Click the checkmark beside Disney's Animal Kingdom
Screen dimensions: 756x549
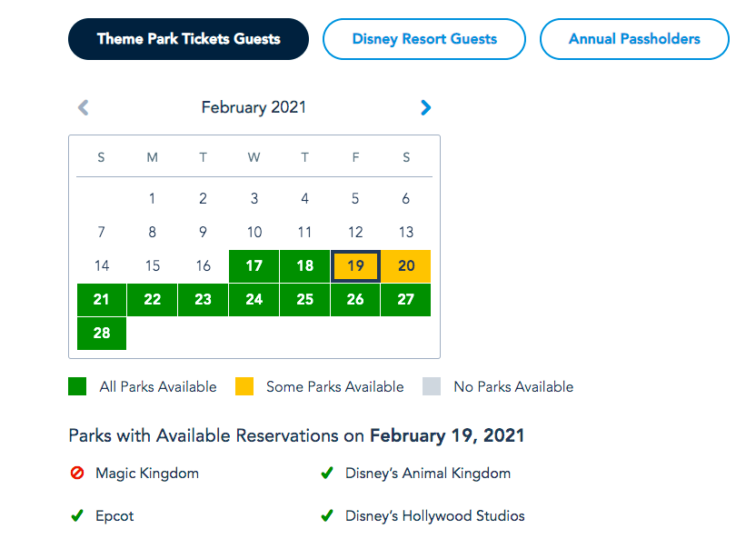(327, 474)
